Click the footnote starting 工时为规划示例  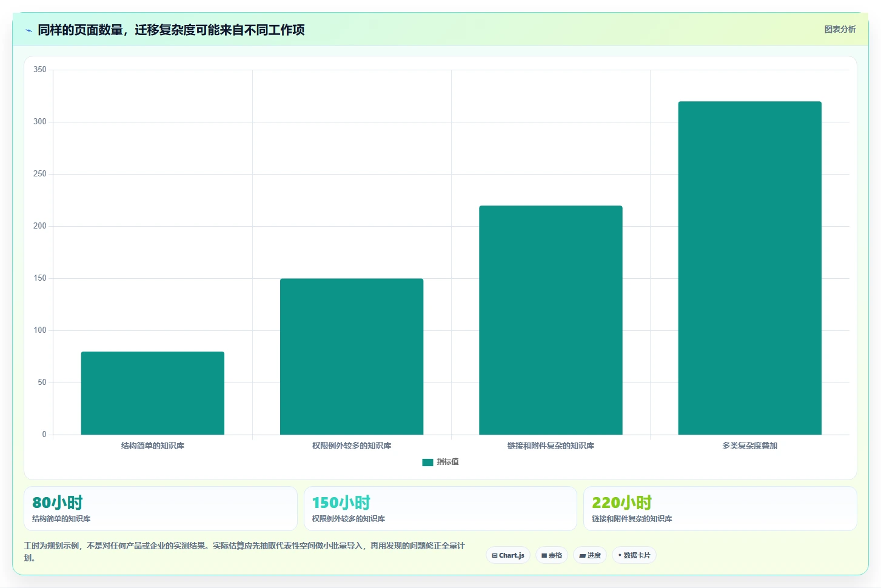(244, 552)
